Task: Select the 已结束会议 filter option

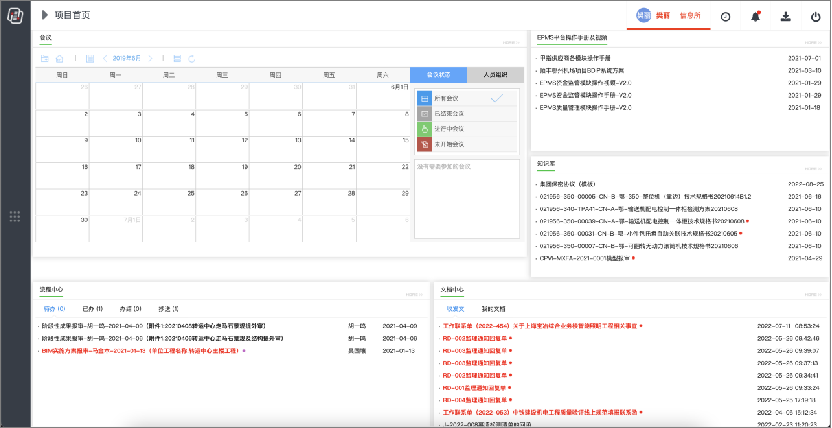Action: point(449,114)
